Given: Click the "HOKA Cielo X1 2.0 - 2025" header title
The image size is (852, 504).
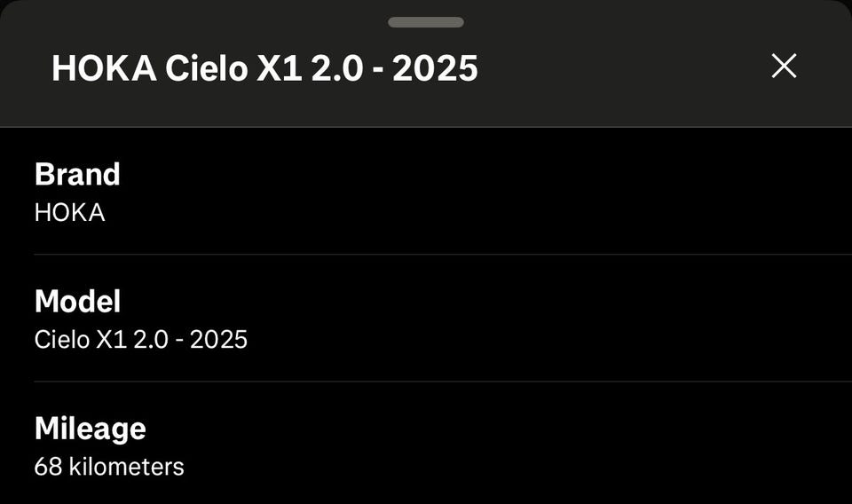Looking at the screenshot, I should point(264,68).
